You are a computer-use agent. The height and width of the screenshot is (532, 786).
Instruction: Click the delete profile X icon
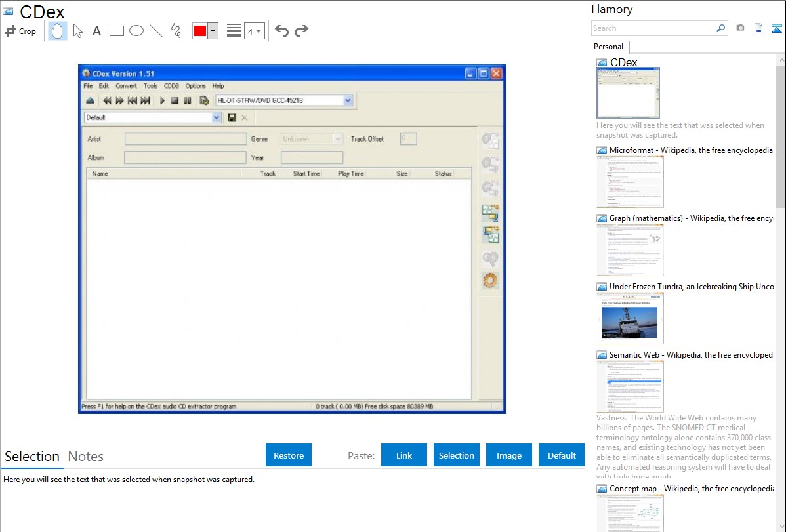pyautogui.click(x=245, y=117)
